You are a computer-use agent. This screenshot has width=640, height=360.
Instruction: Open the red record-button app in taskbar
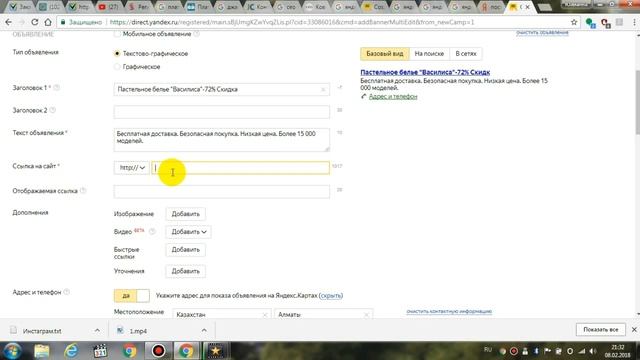158,351
